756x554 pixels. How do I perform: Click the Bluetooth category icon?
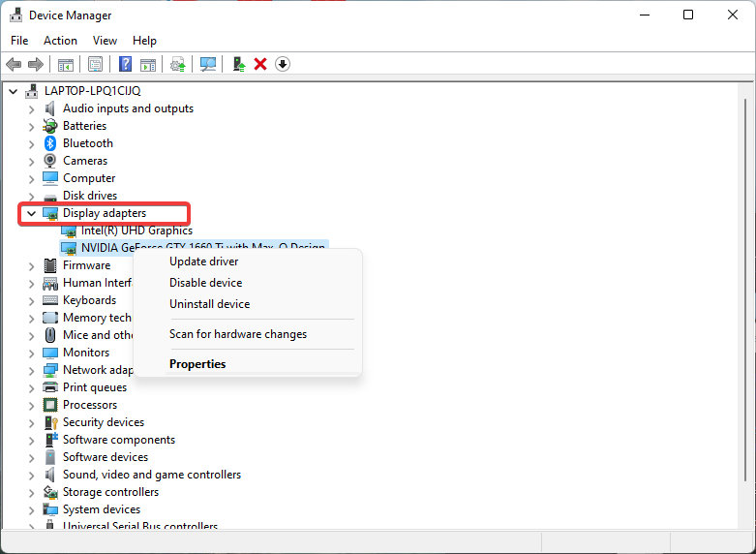[x=50, y=143]
